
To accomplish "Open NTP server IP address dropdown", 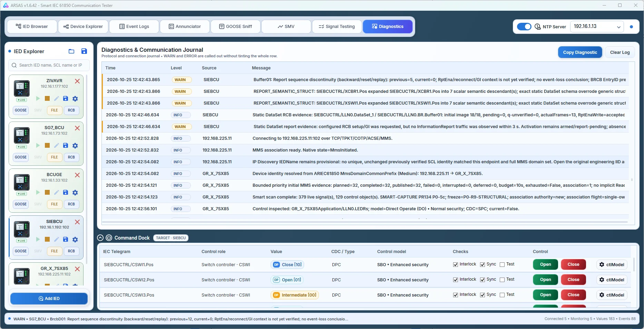I will point(597,27).
